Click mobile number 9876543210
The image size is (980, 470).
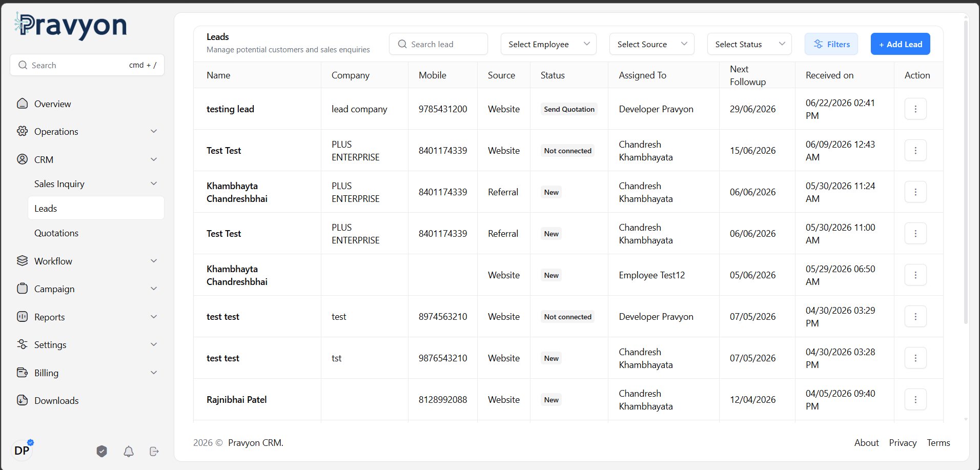[443, 358]
